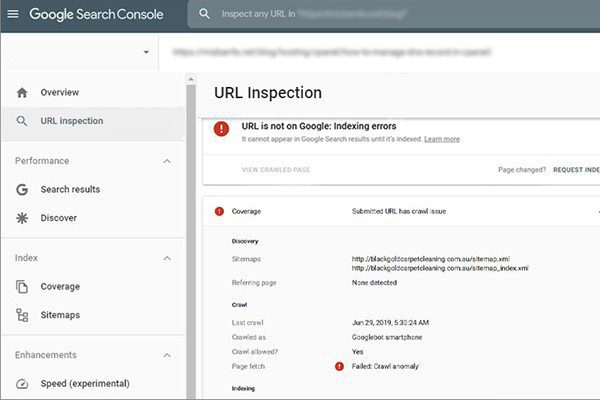Click the sidebar scroll up arrow
The height and width of the screenshot is (400, 600).
191,80
